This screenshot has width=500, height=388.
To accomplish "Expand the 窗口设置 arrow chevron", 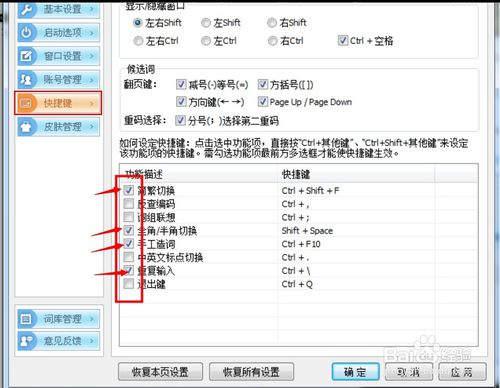I will point(92,56).
